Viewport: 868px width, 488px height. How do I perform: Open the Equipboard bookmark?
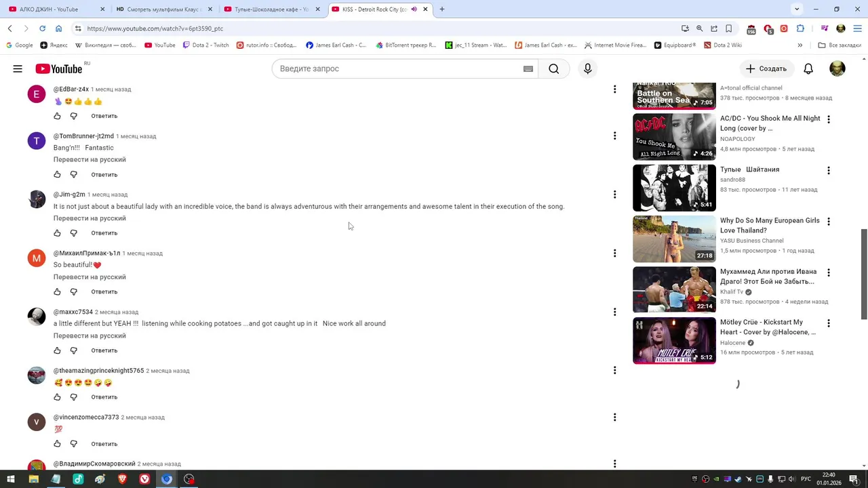(675, 45)
